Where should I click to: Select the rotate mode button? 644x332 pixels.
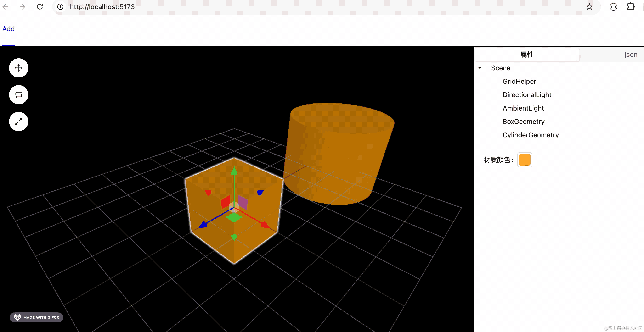[18, 95]
